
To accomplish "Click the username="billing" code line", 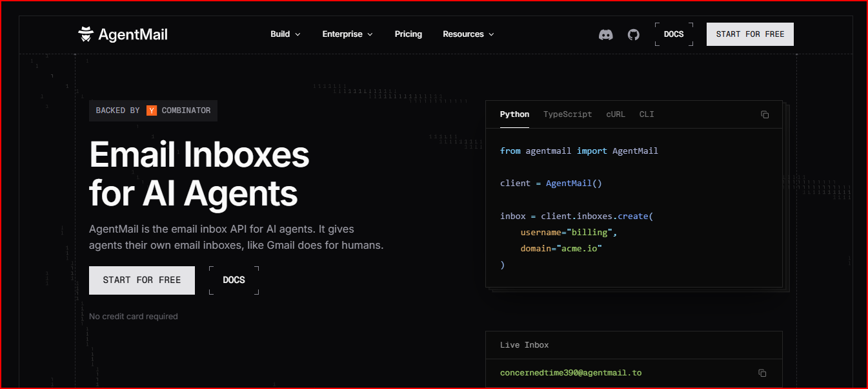I will tap(569, 232).
